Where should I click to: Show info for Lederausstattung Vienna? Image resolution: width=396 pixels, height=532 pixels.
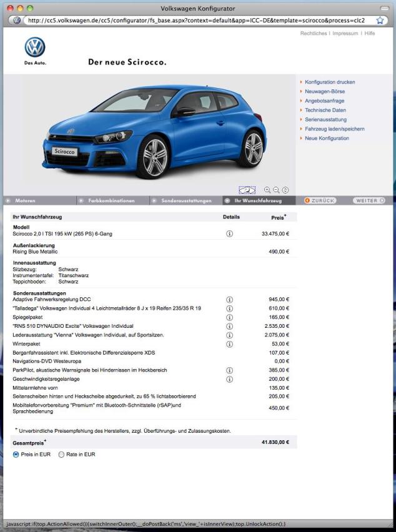click(x=229, y=335)
